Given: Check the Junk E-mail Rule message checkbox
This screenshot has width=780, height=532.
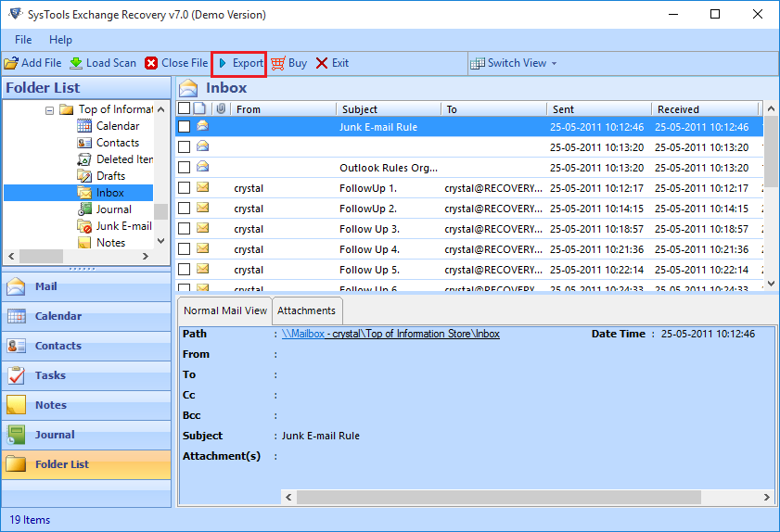Looking at the screenshot, I should 184,127.
